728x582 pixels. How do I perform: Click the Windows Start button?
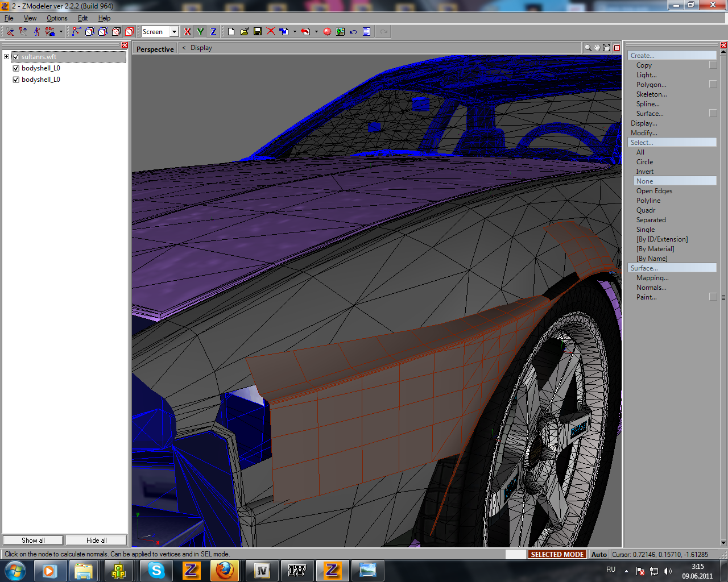coord(15,570)
